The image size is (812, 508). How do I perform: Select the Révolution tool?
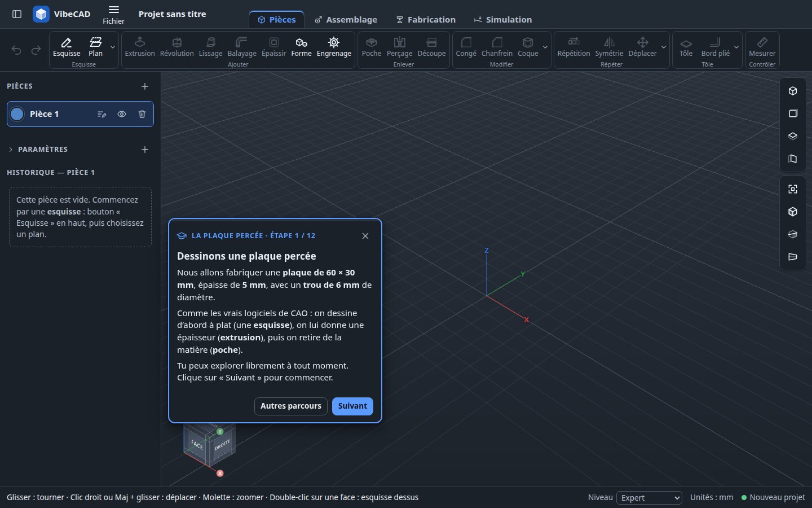(x=177, y=47)
